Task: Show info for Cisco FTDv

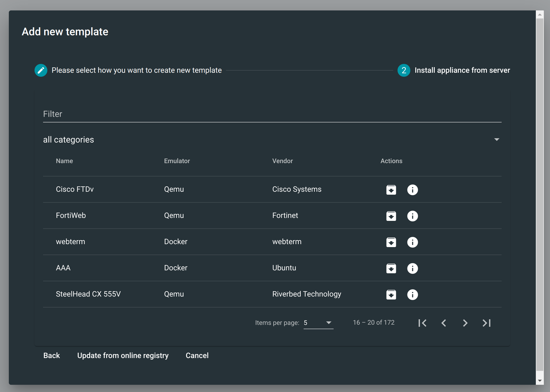Action: pyautogui.click(x=412, y=190)
